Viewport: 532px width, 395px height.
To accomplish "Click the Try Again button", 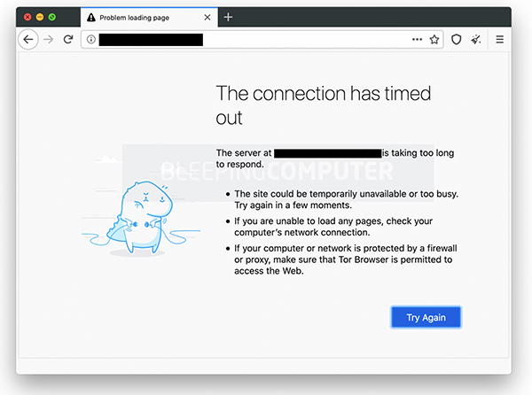I will (x=426, y=317).
